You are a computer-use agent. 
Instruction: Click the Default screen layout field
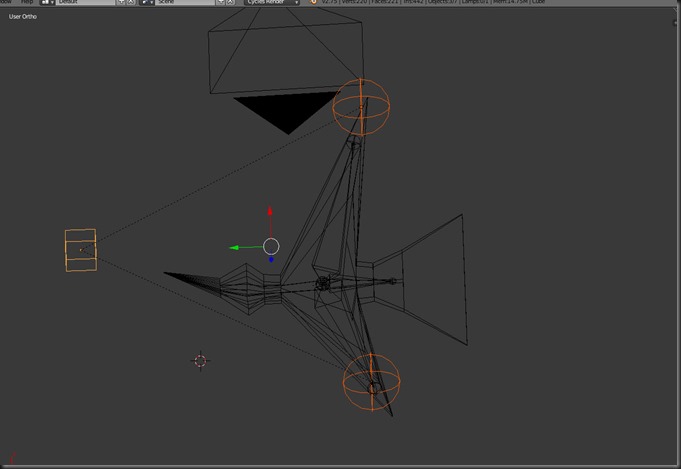tap(86, 2)
